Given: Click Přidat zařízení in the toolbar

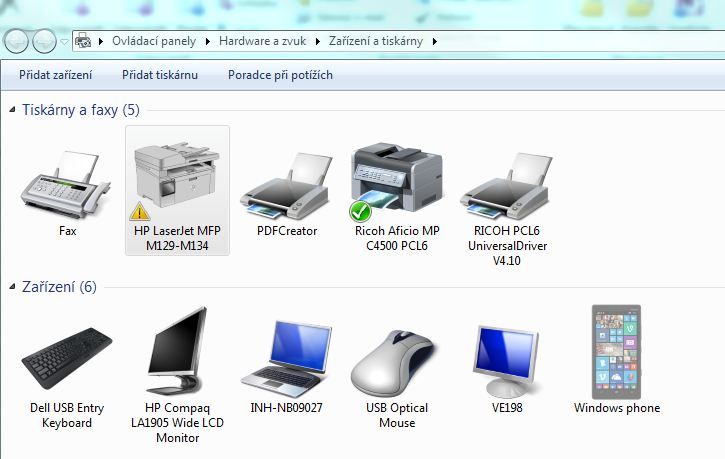Looking at the screenshot, I should (55, 75).
